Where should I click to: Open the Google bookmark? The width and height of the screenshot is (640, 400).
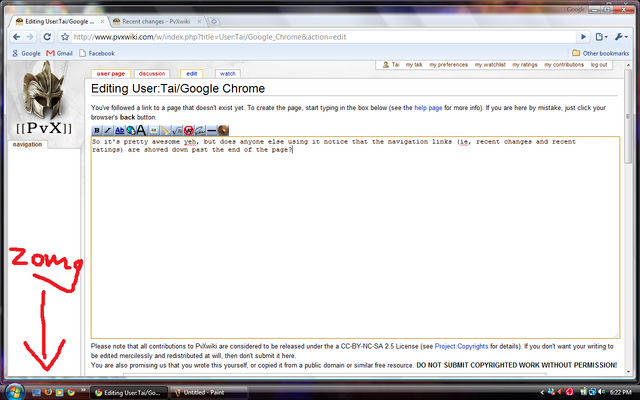(x=27, y=53)
